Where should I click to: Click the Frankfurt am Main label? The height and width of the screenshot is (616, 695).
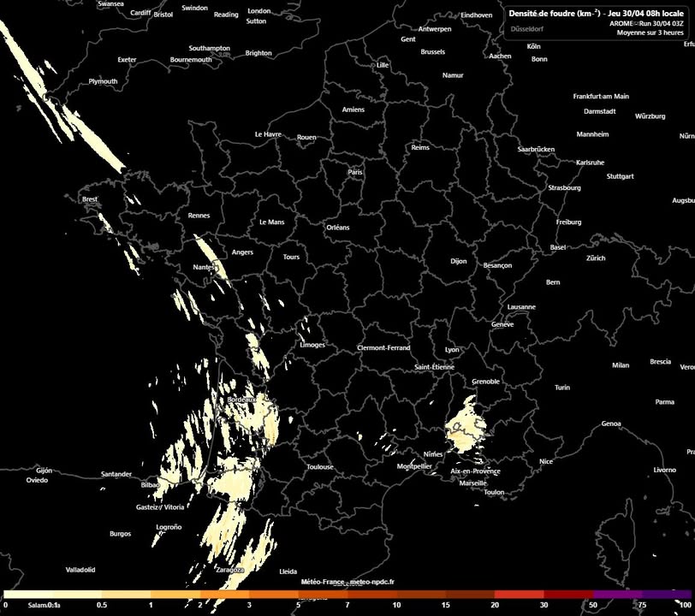[601, 97]
